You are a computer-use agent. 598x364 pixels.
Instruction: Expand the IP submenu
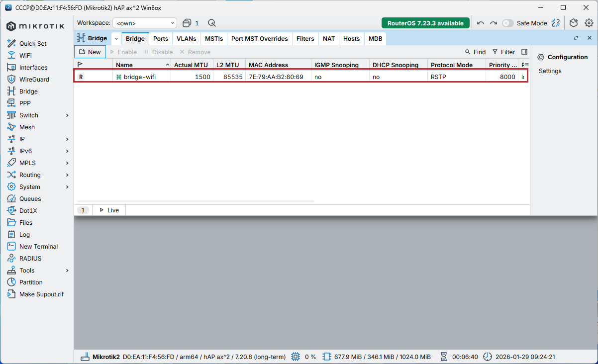click(x=67, y=139)
